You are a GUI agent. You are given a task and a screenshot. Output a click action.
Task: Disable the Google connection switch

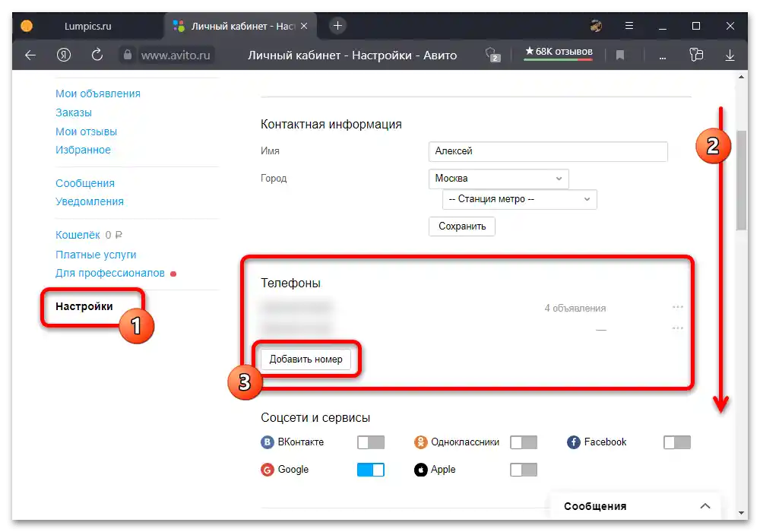371,470
